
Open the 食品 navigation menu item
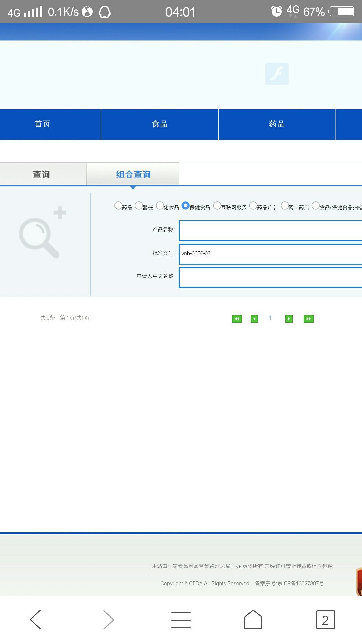click(160, 124)
